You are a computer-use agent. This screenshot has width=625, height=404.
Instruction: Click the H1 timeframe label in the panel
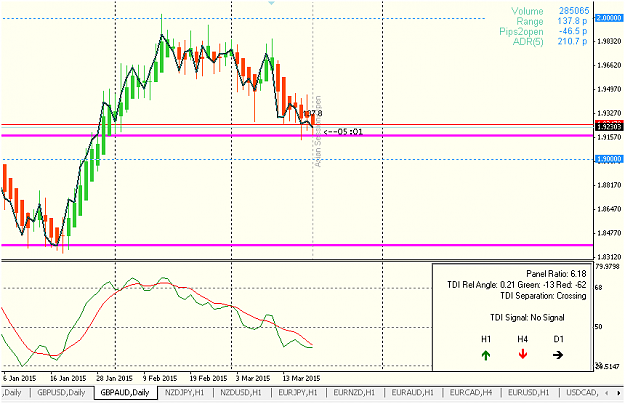[486, 339]
